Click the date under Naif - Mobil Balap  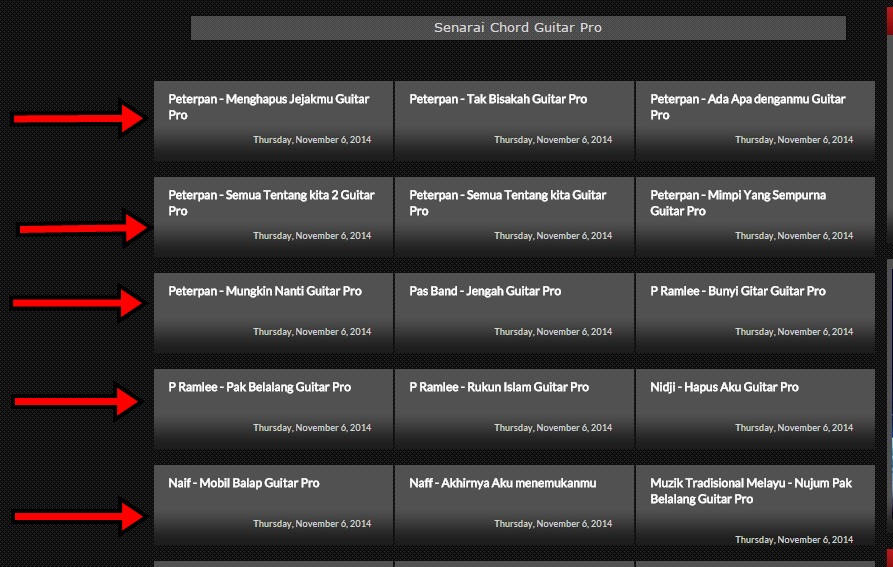312,524
